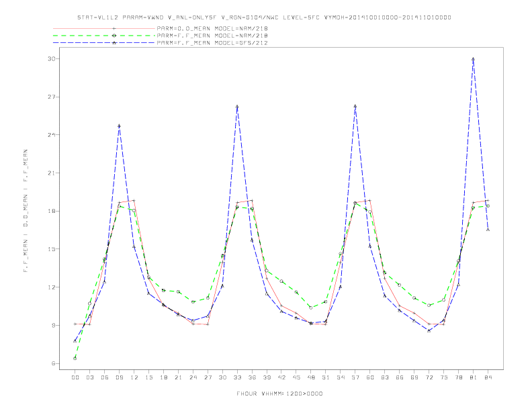Click the y-axis tick label 15
Image resolution: width=532 pixels, height=411 pixels.
tap(51, 249)
